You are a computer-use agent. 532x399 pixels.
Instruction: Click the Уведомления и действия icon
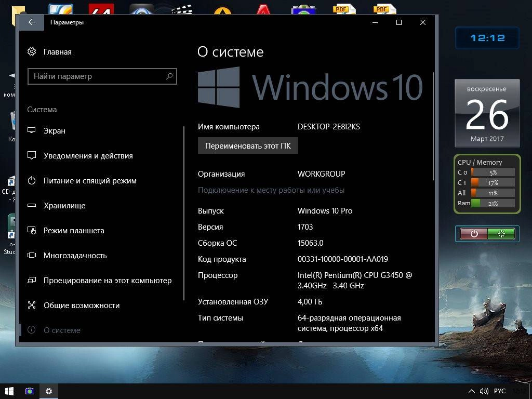tap(32, 156)
